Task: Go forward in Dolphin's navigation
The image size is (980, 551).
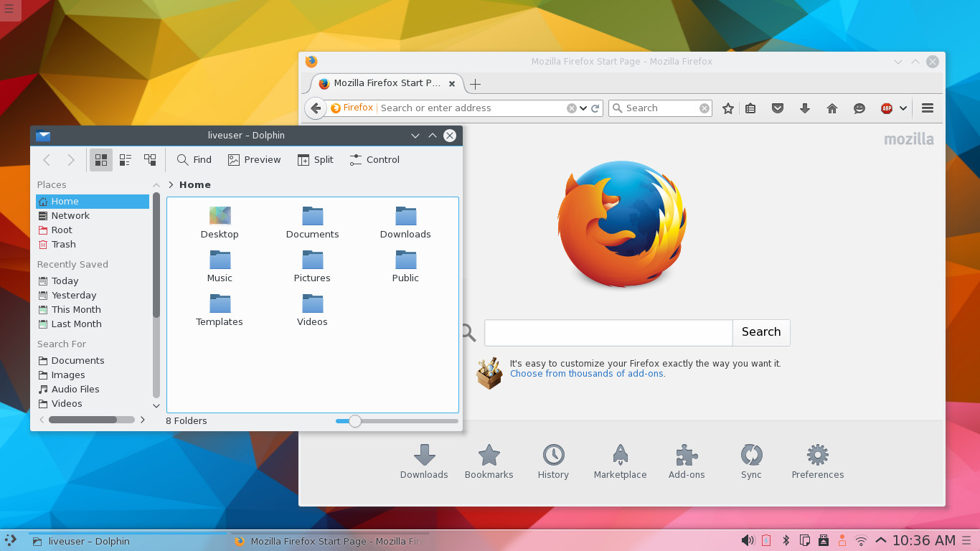Action: click(70, 160)
